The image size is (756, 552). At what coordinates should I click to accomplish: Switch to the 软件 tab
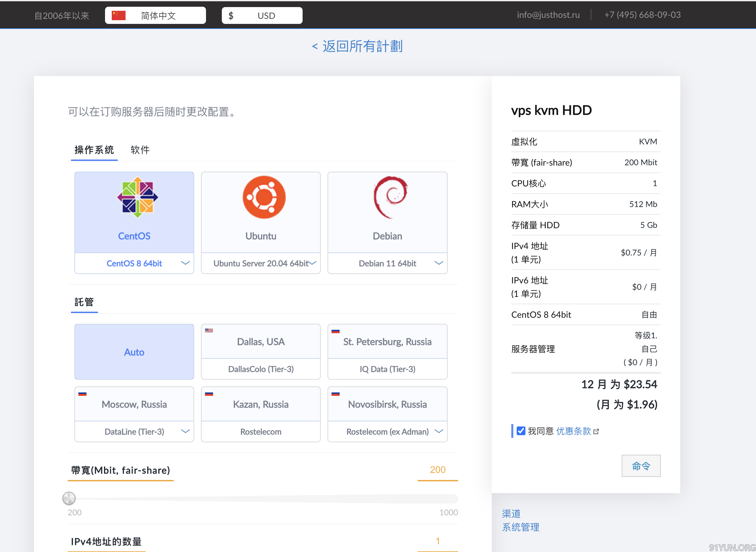140,150
